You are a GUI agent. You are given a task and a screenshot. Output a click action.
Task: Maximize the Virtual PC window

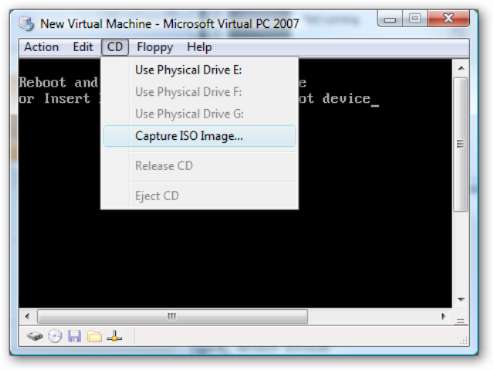(415, 18)
